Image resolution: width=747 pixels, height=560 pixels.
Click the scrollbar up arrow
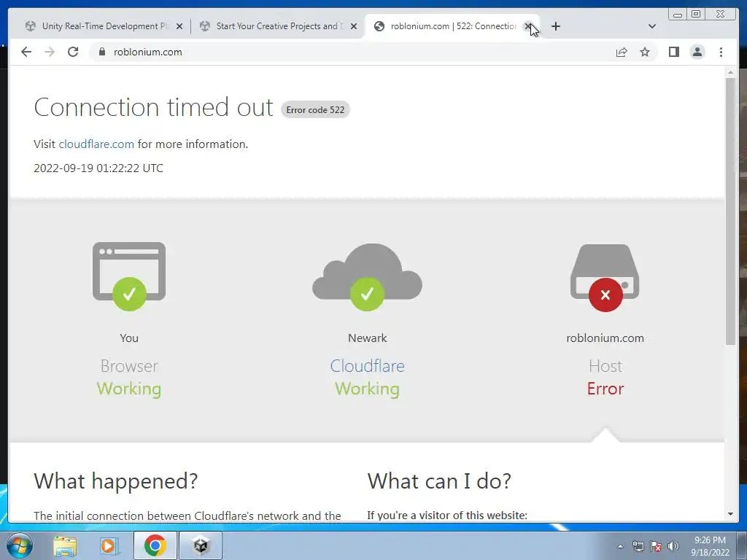(x=730, y=72)
